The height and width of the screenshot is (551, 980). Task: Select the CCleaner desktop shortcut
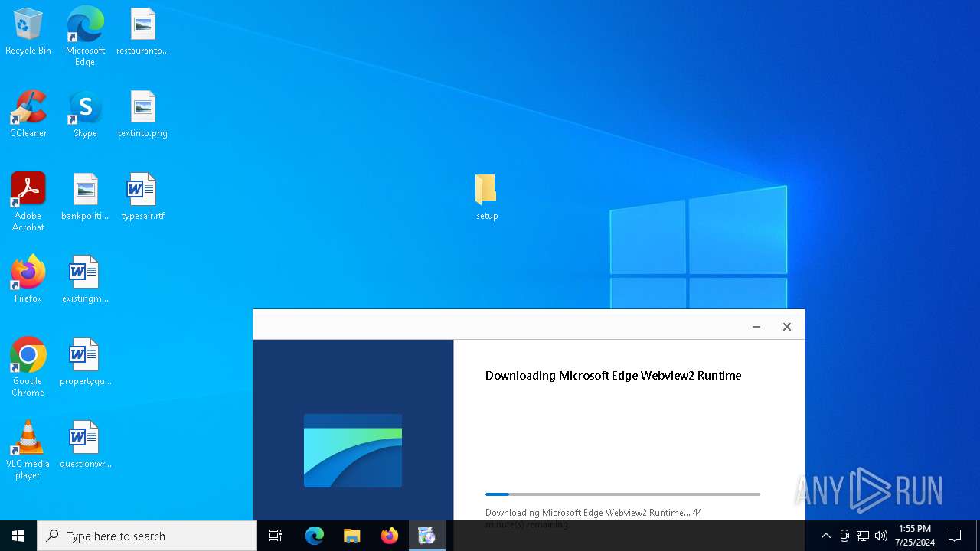point(28,115)
